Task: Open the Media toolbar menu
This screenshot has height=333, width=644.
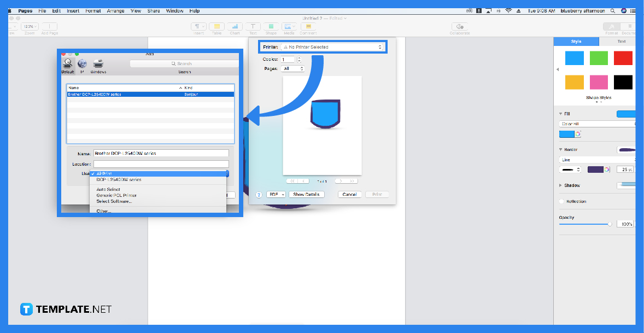Action: tap(289, 27)
